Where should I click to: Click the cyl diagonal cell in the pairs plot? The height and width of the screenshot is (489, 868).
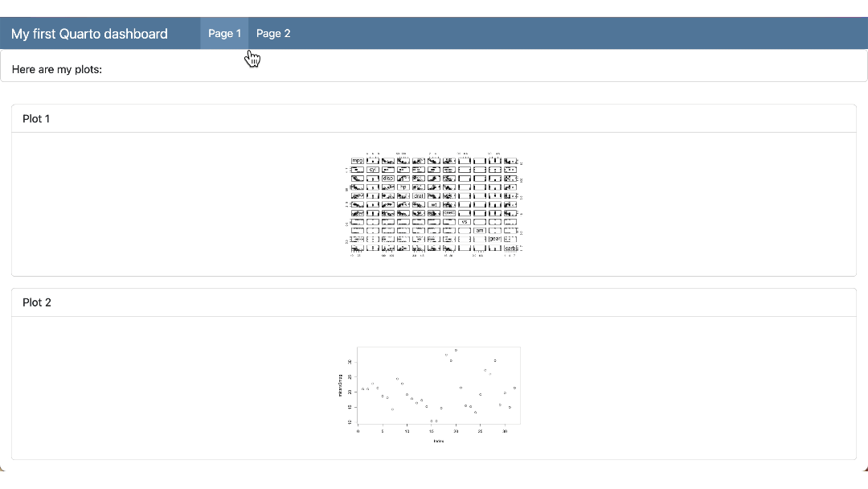coord(373,169)
